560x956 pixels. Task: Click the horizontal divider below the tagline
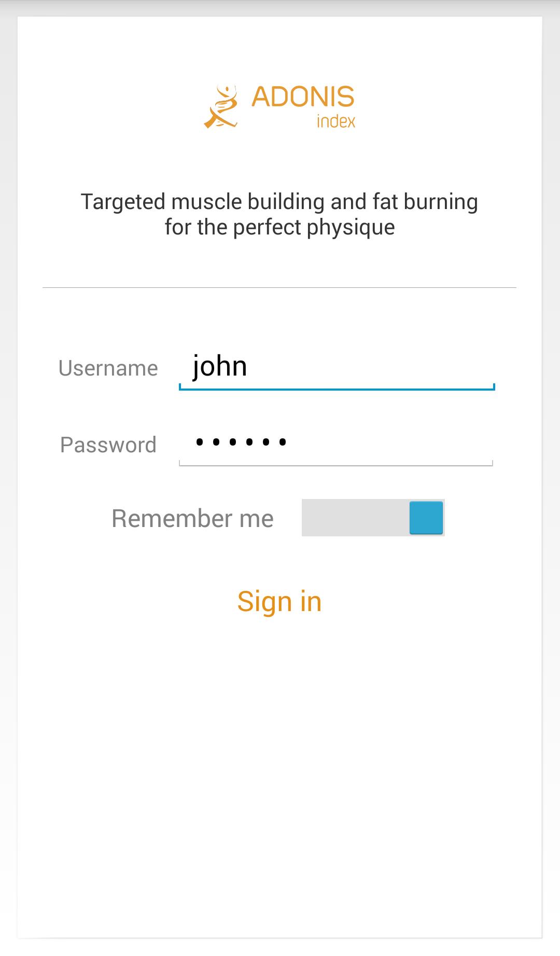click(x=279, y=287)
